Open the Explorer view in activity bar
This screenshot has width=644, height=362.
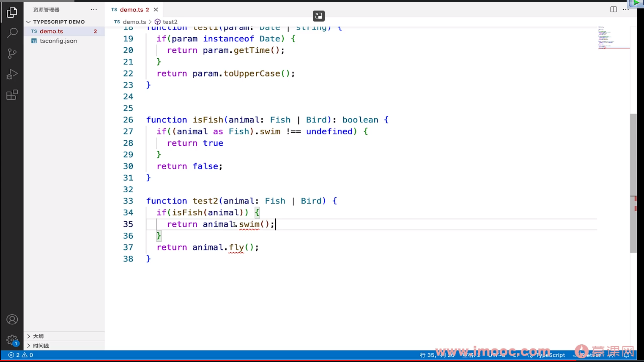click(12, 13)
